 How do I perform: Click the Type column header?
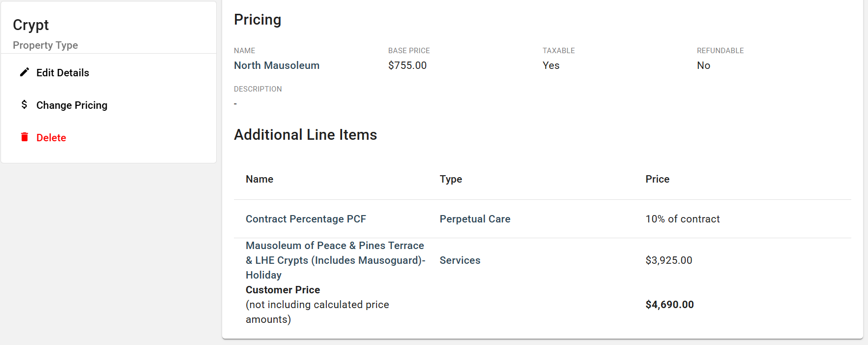click(451, 179)
